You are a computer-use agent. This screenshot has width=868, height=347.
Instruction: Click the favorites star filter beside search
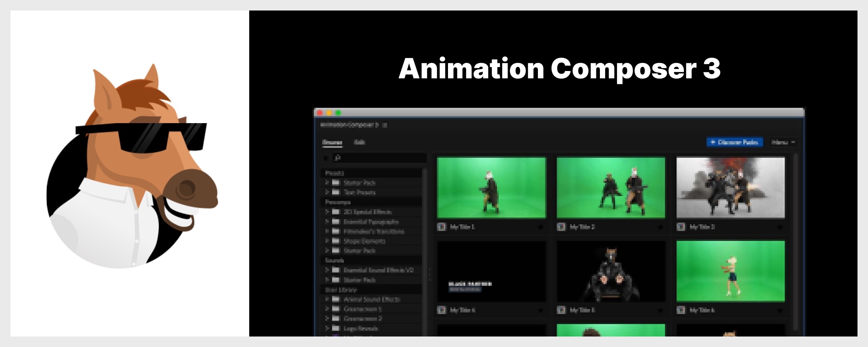click(325, 158)
